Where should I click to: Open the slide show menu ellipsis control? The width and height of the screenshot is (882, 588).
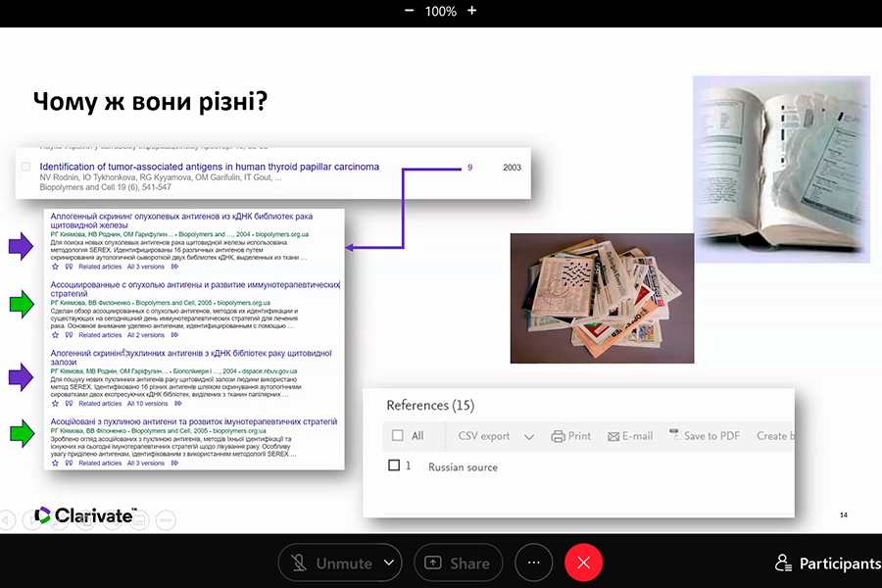[x=167, y=519]
